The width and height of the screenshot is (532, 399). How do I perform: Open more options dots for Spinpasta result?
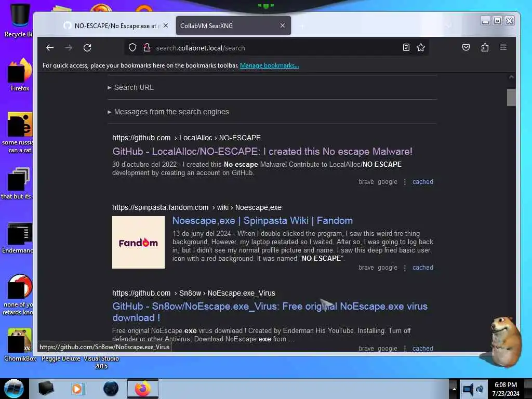click(x=404, y=268)
